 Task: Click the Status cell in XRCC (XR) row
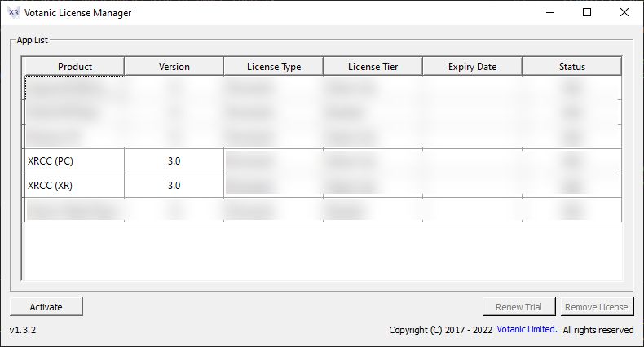point(571,186)
